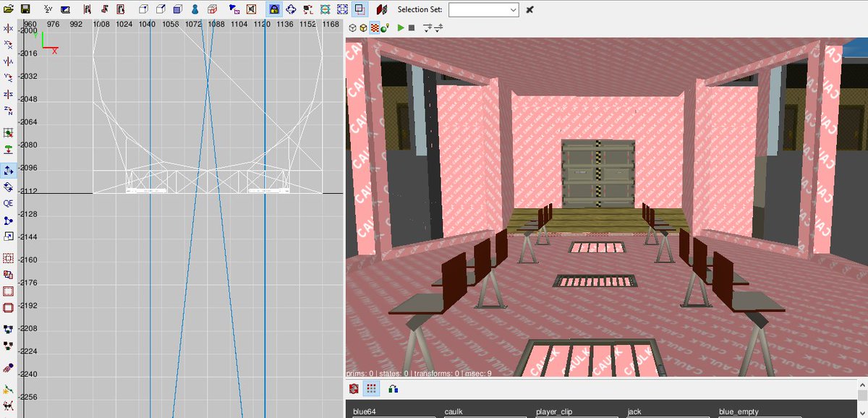This screenshot has height=418, width=868.
Task: Click the middle red selection bracket icon
Action: 106,9
